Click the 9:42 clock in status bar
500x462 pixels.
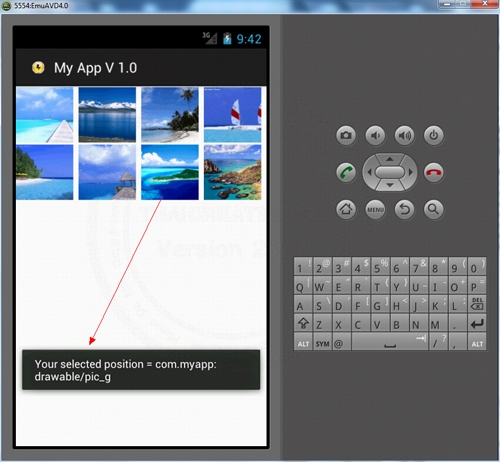click(x=249, y=39)
